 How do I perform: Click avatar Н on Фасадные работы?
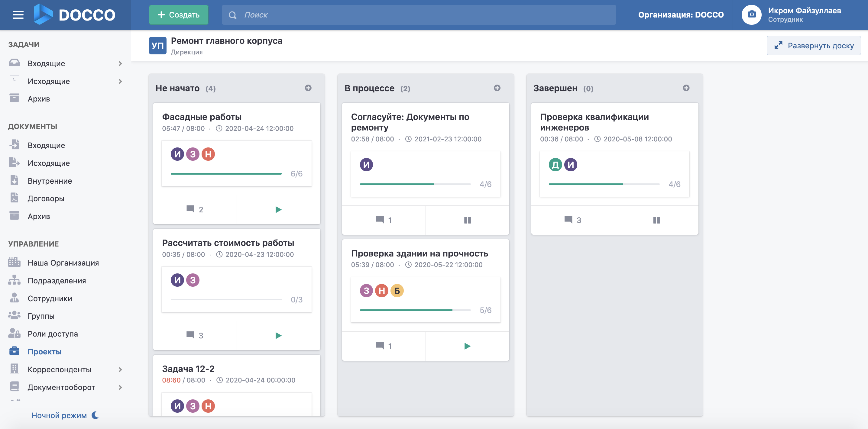[208, 154]
